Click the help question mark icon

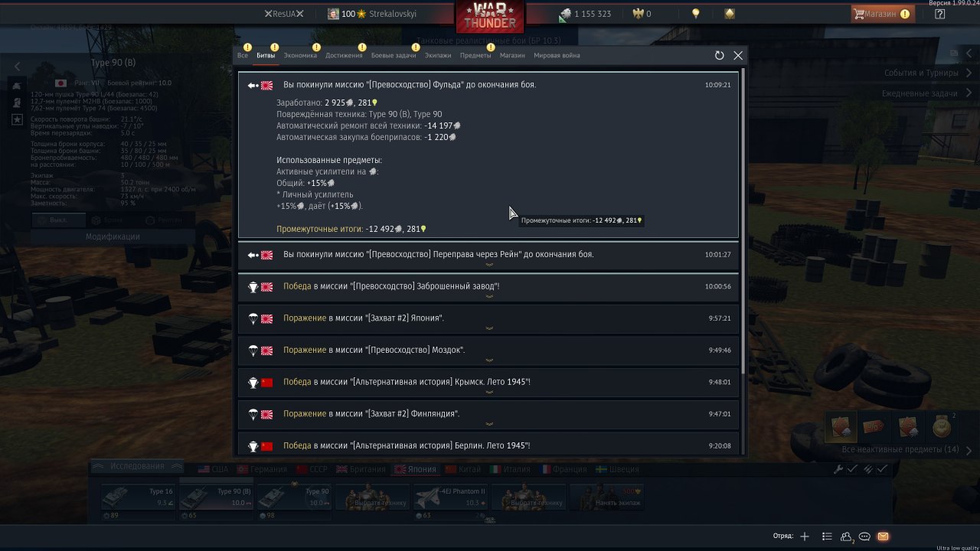(x=940, y=14)
